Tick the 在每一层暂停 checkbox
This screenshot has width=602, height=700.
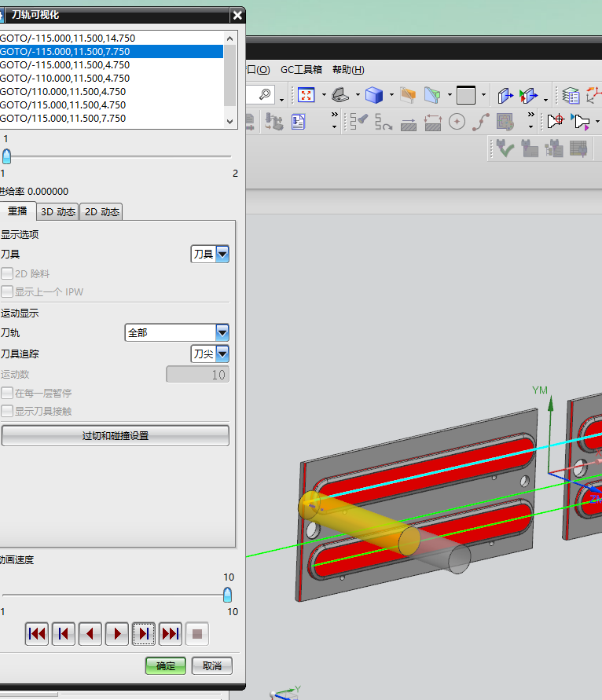7,393
